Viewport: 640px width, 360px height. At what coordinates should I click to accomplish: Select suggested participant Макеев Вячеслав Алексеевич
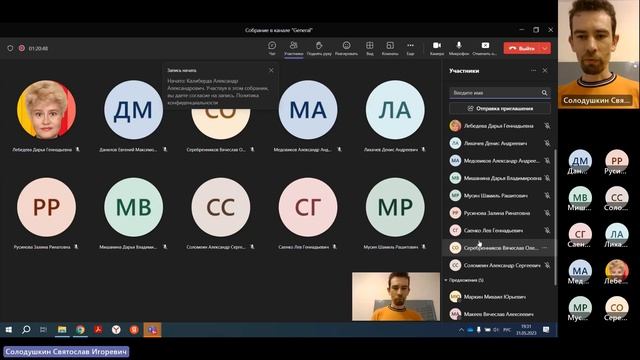500,314
